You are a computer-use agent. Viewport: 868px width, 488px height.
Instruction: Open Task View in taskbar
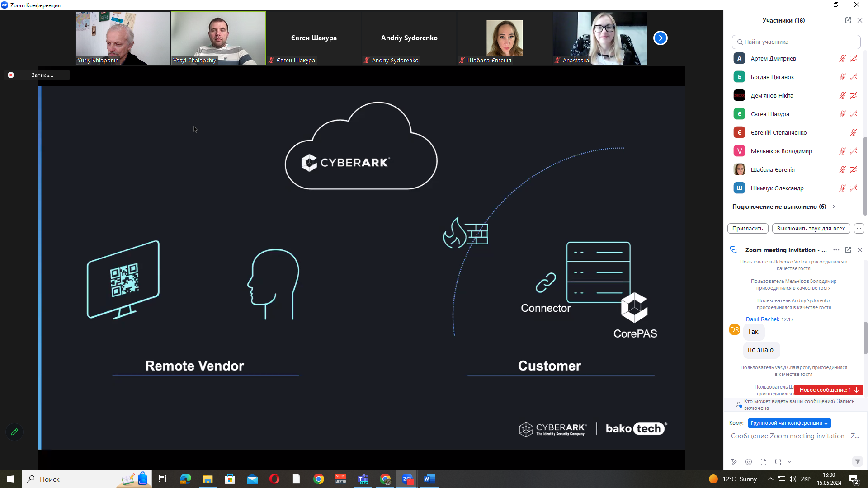(163, 479)
